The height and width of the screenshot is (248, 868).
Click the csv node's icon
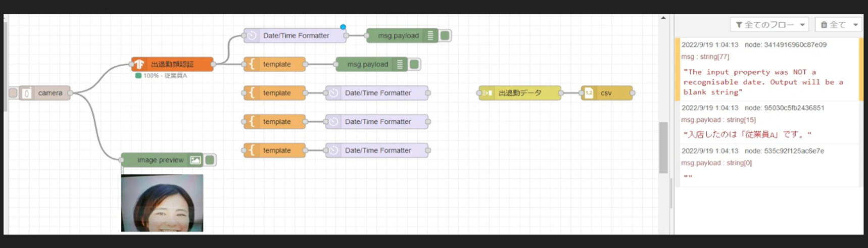[589, 93]
